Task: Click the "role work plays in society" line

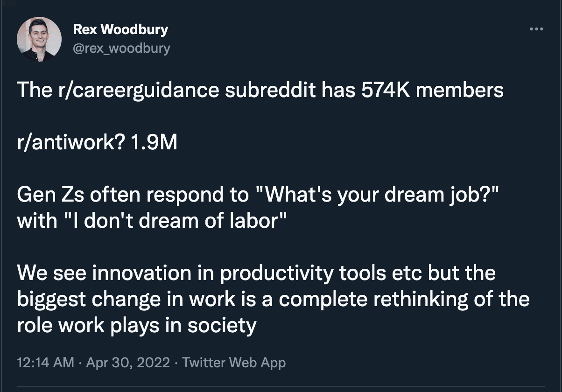Action: (137, 325)
